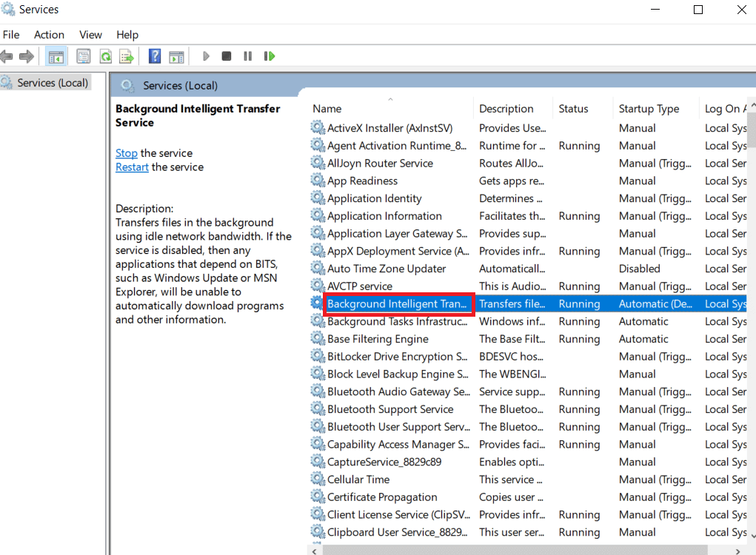Select Application Information service row

click(x=384, y=216)
